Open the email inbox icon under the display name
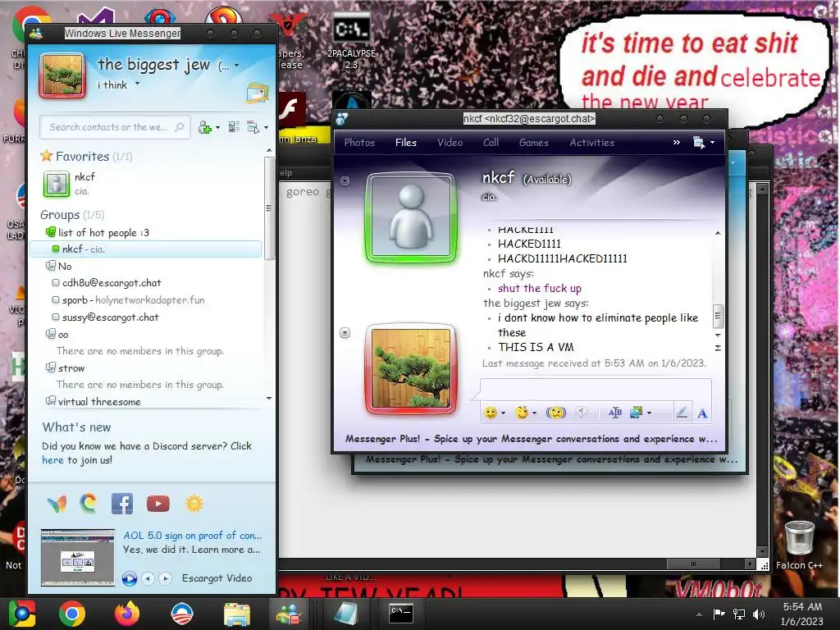The width and height of the screenshot is (840, 630). point(257,94)
